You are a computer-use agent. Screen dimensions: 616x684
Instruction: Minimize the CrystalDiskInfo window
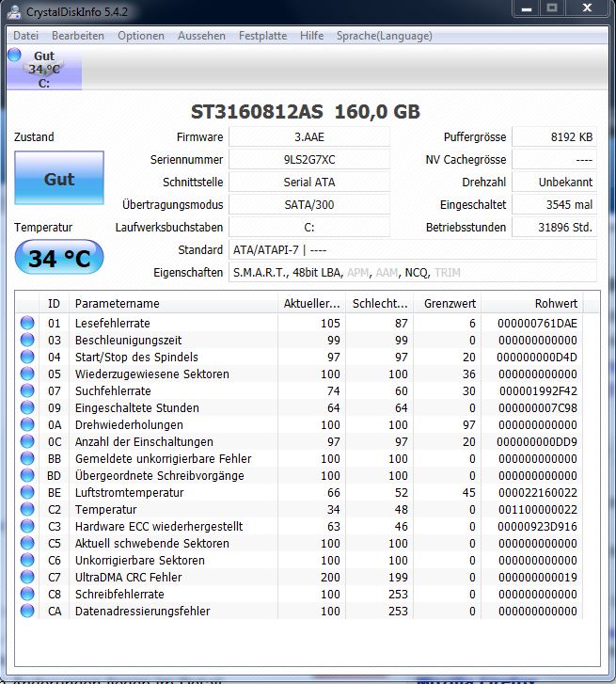point(527,8)
